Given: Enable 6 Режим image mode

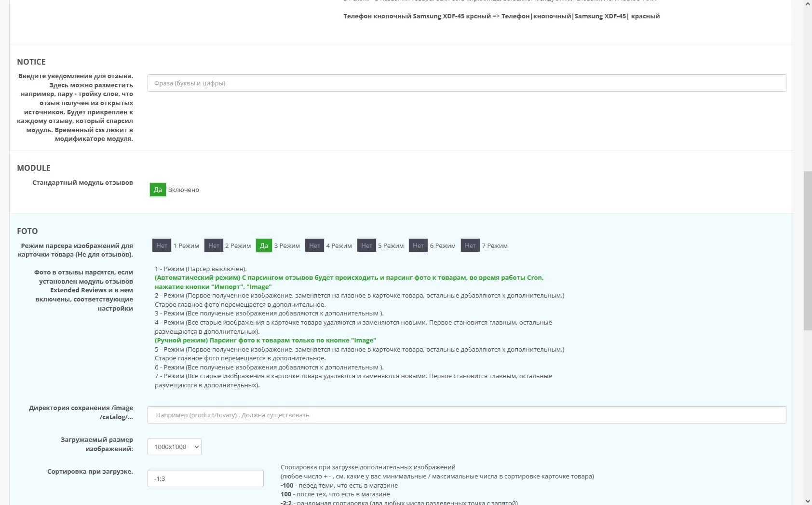Looking at the screenshot, I should pyautogui.click(x=418, y=246).
